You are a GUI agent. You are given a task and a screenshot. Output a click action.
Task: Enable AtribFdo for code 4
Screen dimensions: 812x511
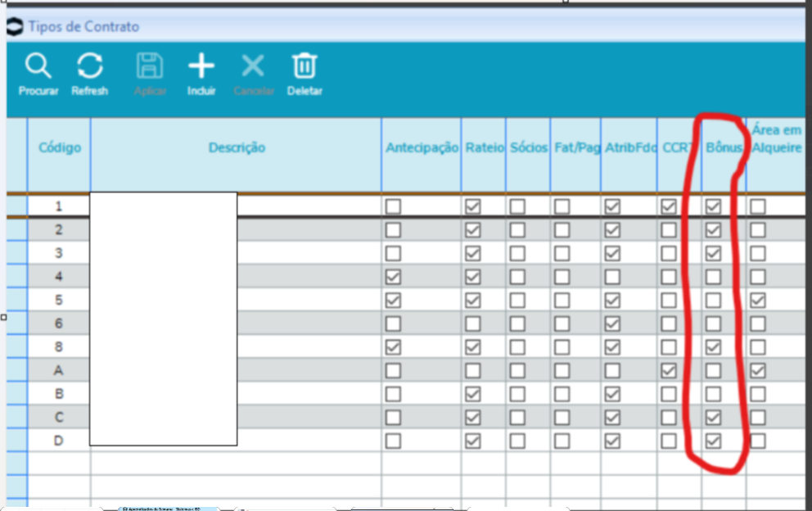pyautogui.click(x=612, y=277)
